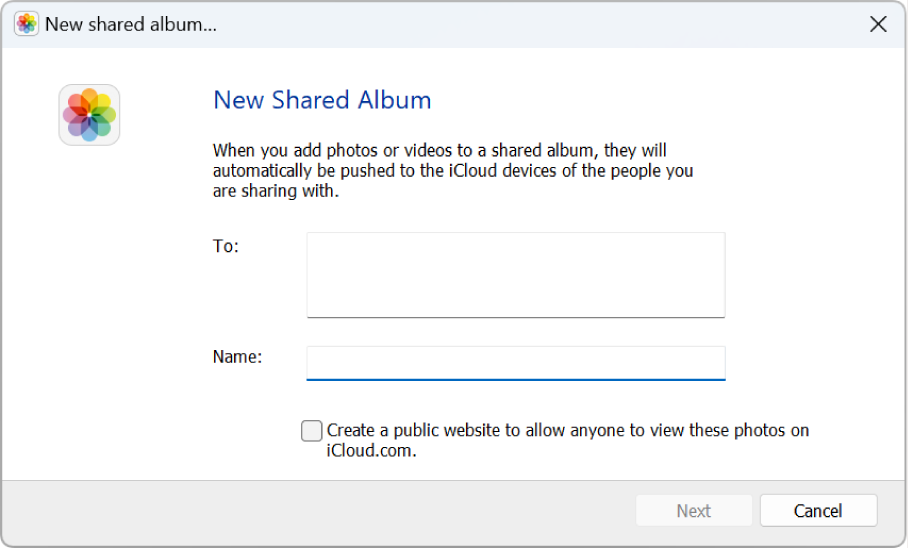
Task: Click the 'Name:' field label
Action: [237, 356]
